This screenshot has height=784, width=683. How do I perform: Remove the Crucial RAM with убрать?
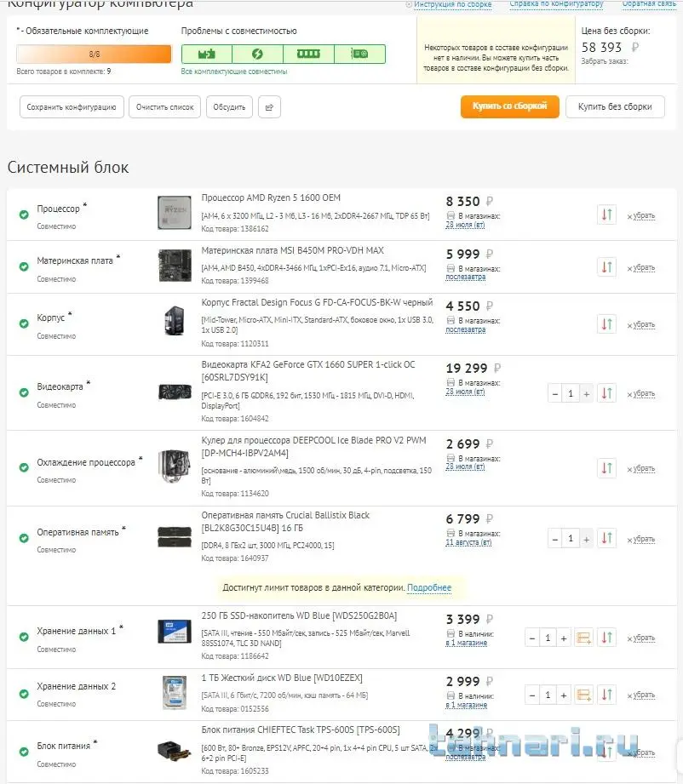click(x=644, y=539)
